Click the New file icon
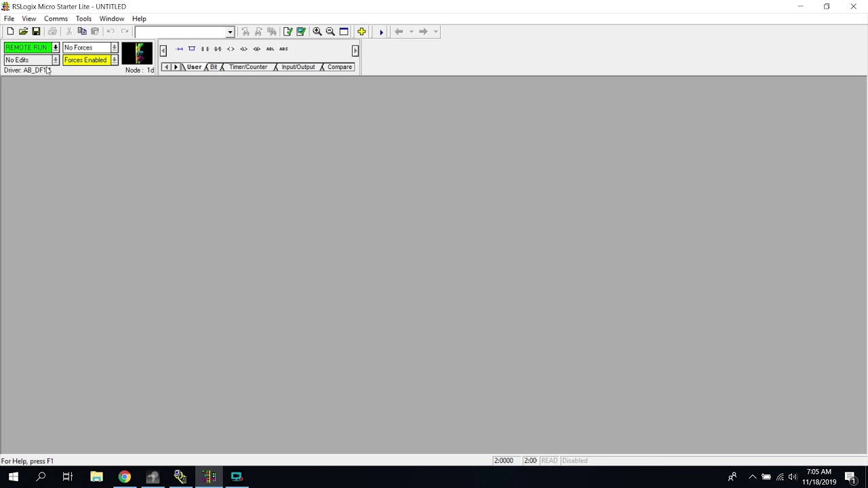The height and width of the screenshot is (488, 868). pyautogui.click(x=10, y=31)
